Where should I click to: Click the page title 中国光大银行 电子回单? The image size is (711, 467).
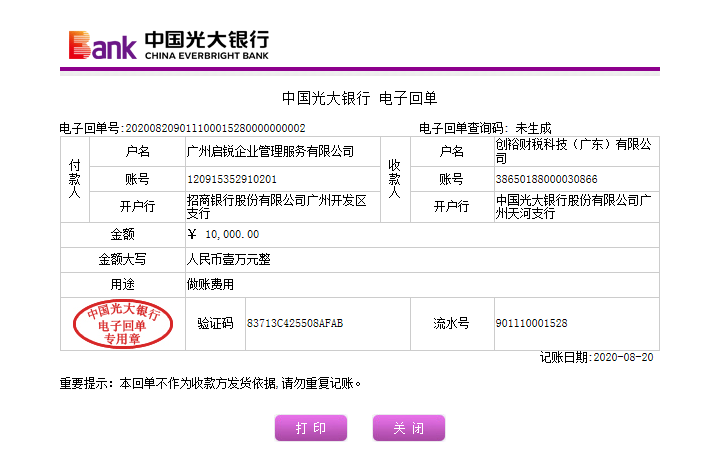pos(359,98)
